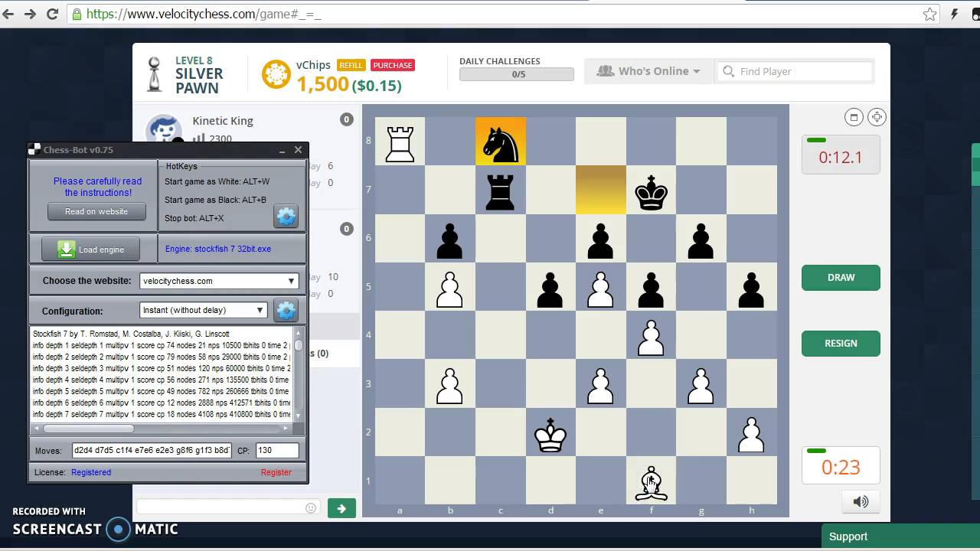Click the black king on f7
This screenshot has width=980, height=551.
tap(651, 193)
